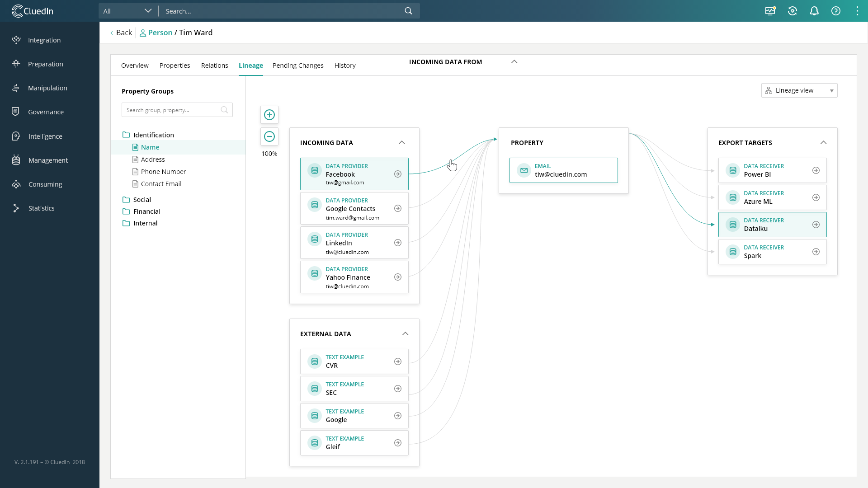The width and height of the screenshot is (868, 488).
Task: Open the Lineage view dropdown
Action: 832,90
